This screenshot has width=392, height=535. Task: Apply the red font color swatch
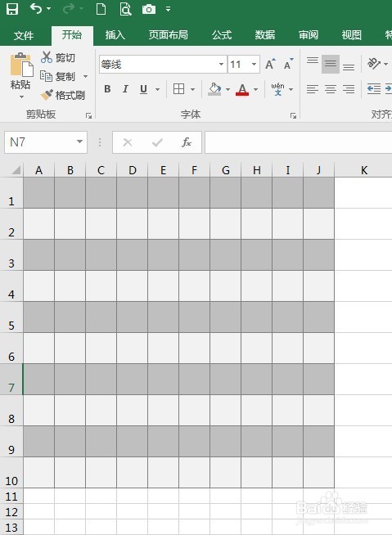(242, 89)
